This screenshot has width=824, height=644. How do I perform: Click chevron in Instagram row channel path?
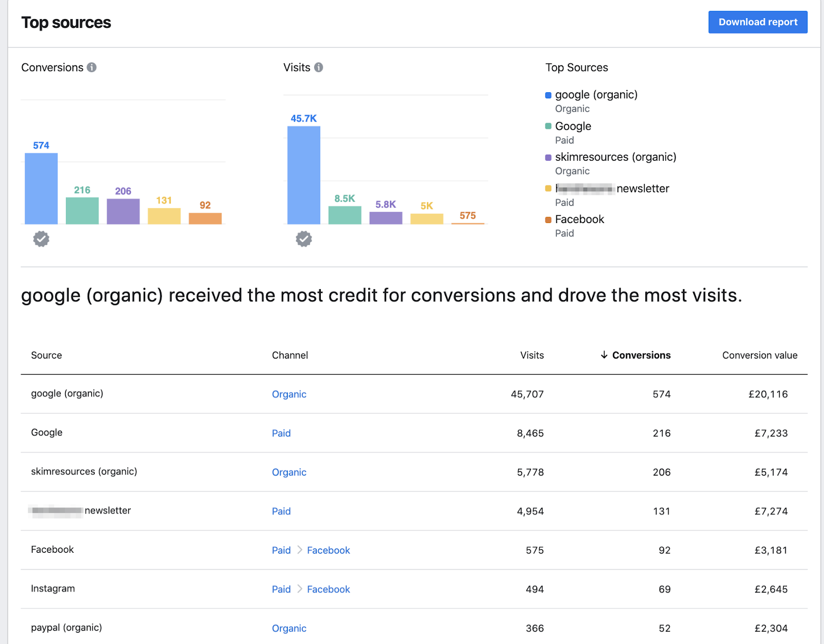[x=299, y=589]
